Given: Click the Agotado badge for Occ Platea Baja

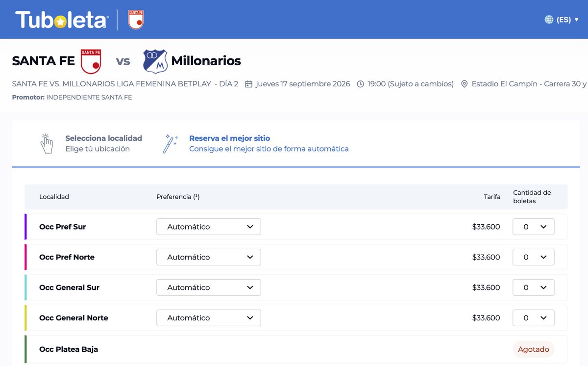Looking at the screenshot, I should [534, 349].
